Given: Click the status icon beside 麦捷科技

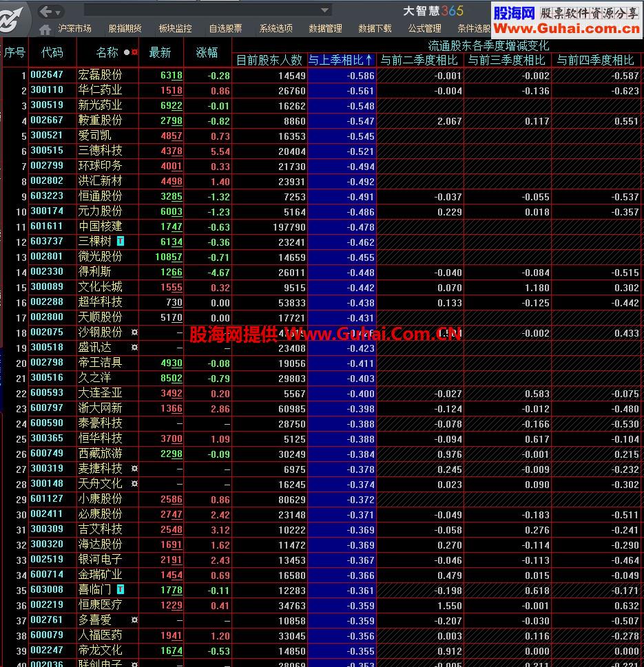Looking at the screenshot, I should coord(134,468).
